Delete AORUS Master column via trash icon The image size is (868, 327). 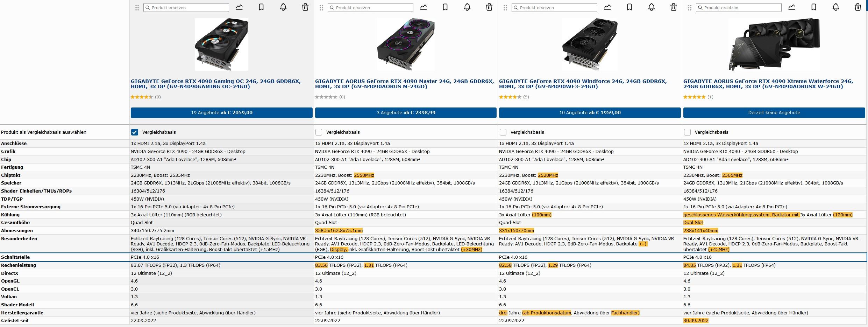tap(489, 7)
